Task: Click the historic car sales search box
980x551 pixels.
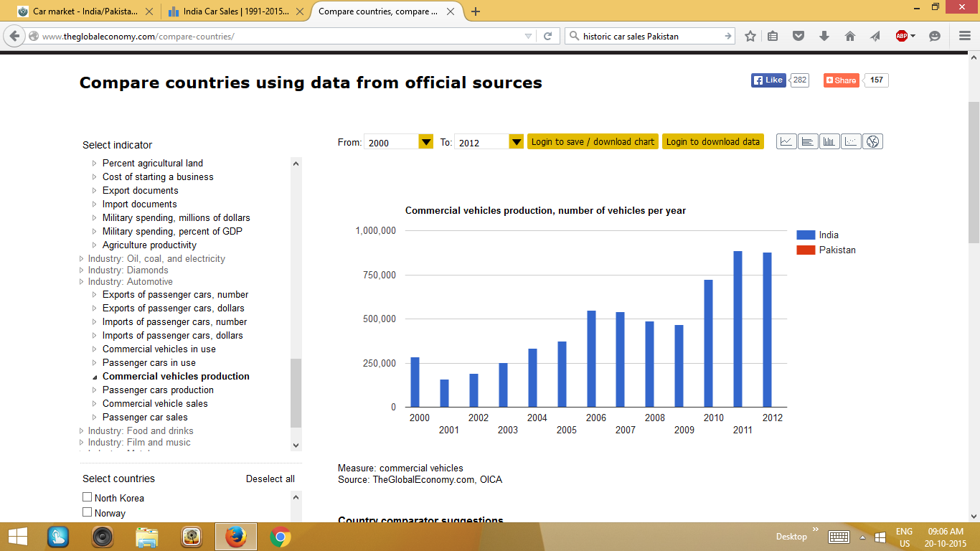Action: (649, 36)
